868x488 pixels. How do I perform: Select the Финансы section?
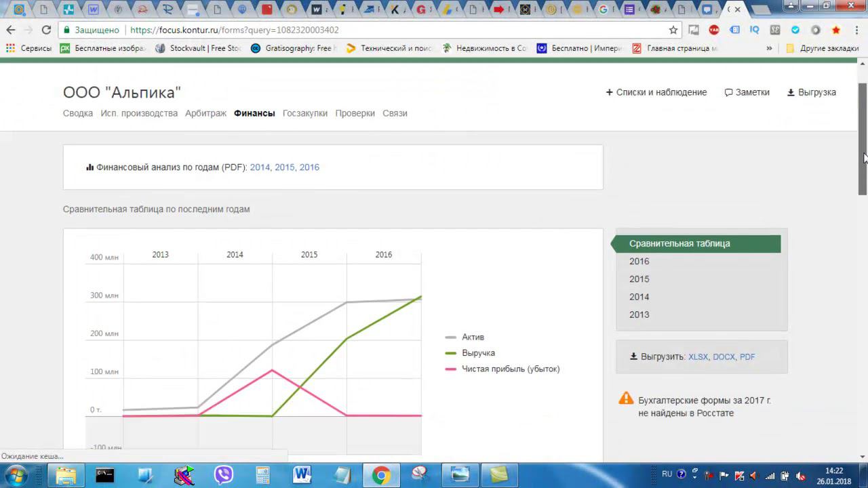(254, 113)
